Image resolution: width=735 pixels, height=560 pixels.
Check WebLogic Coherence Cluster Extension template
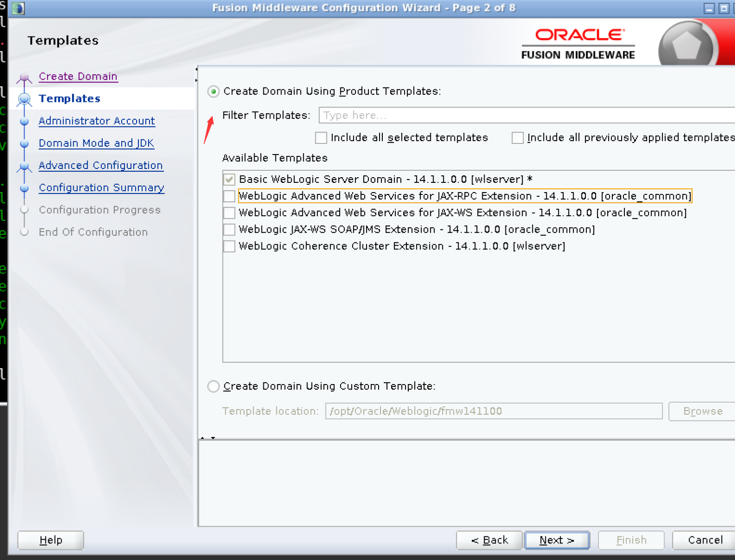click(229, 246)
